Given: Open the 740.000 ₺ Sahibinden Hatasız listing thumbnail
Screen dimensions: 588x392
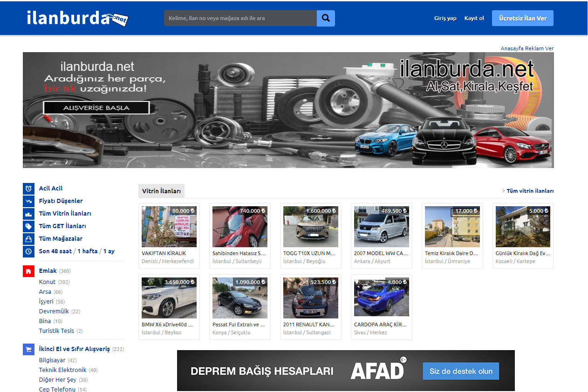Looking at the screenshot, I should pos(240,227).
